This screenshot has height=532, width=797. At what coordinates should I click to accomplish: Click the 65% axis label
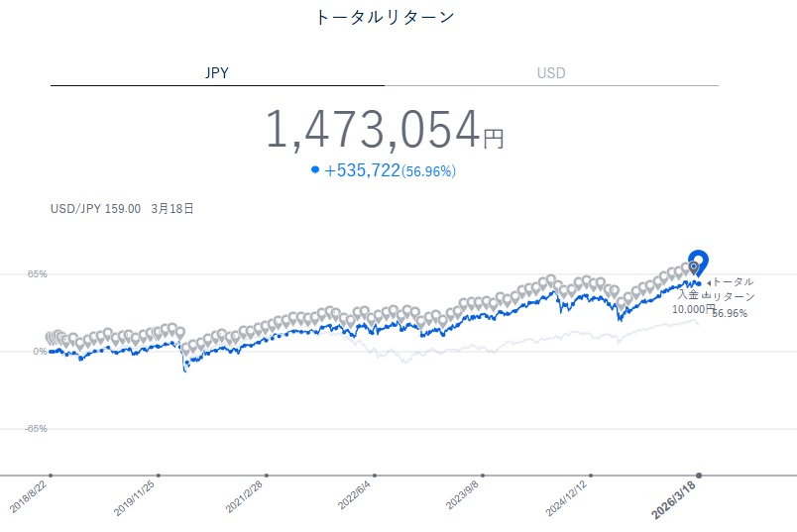36,273
